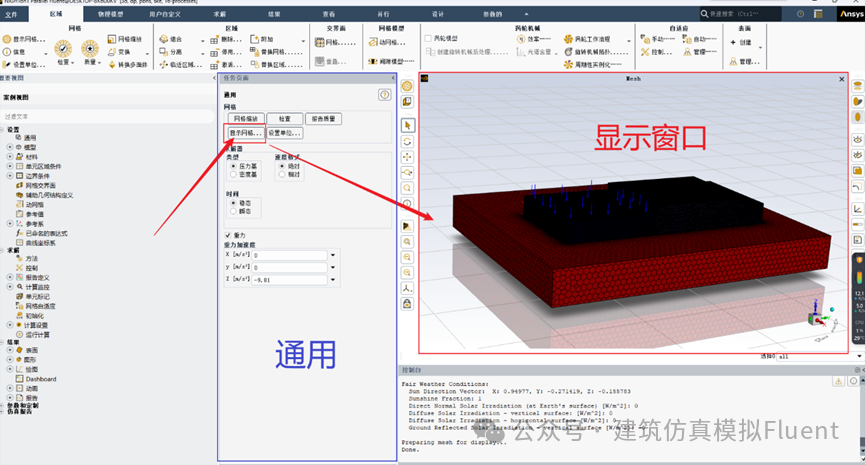
Task: Open the File (文件) menu
Action: pyautogui.click(x=11, y=14)
